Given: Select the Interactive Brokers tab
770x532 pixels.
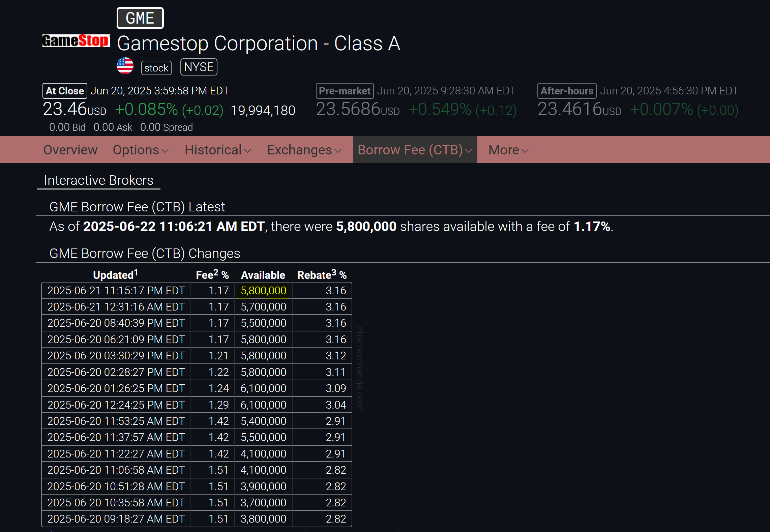Looking at the screenshot, I should click(x=99, y=180).
